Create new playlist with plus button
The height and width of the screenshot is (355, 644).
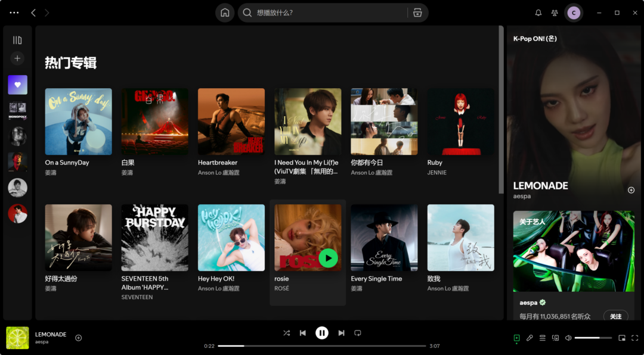(17, 59)
